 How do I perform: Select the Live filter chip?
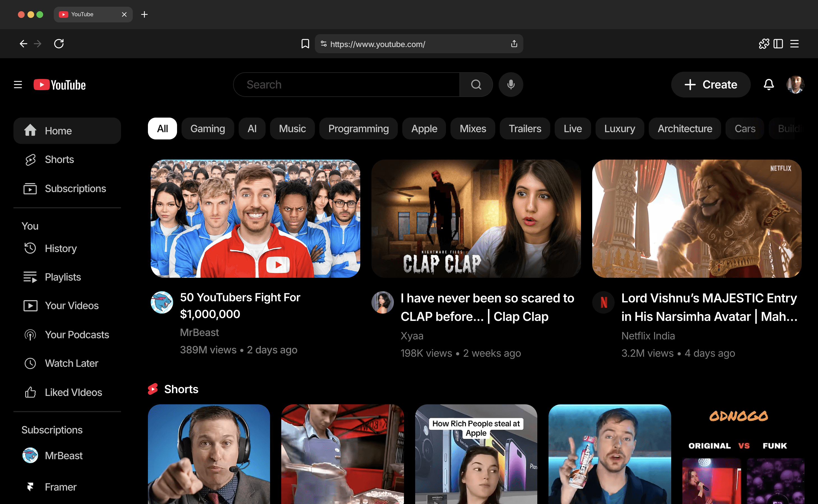[573, 129]
